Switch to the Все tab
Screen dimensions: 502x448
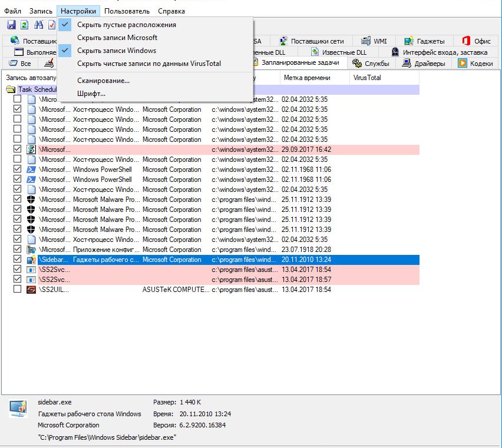(x=20, y=64)
